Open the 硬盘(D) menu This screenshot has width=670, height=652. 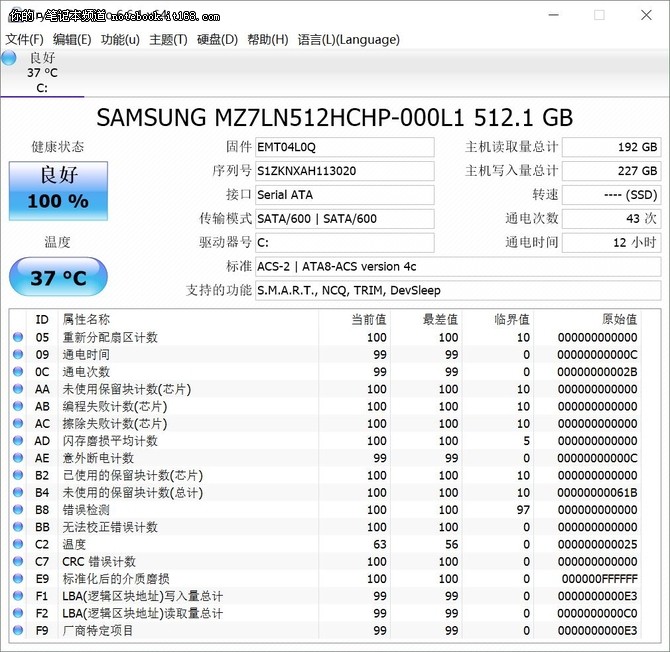(217, 40)
